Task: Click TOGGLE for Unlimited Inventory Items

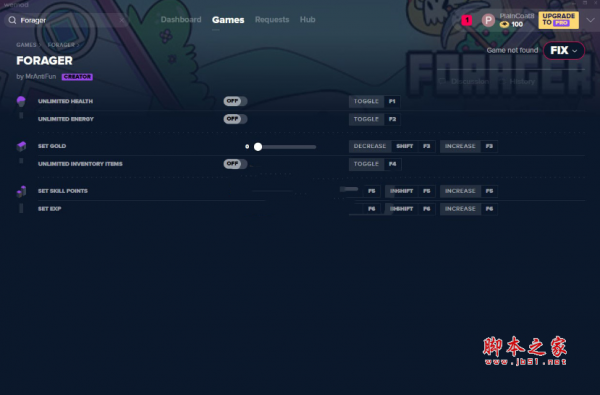Action: coord(366,164)
